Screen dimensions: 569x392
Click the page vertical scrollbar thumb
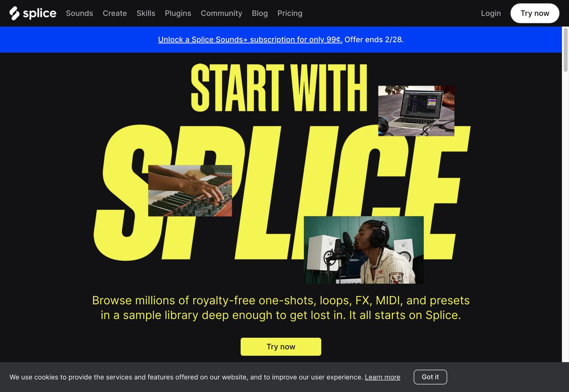[565, 50]
